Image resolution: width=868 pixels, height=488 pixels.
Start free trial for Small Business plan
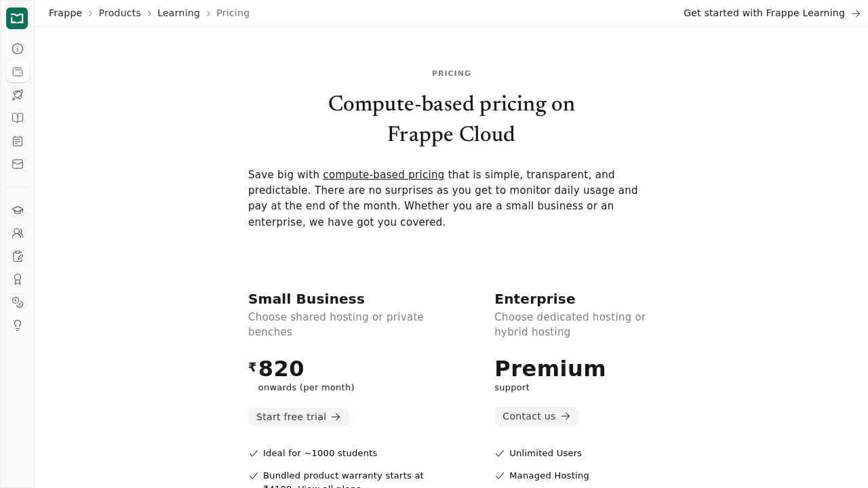click(x=298, y=417)
